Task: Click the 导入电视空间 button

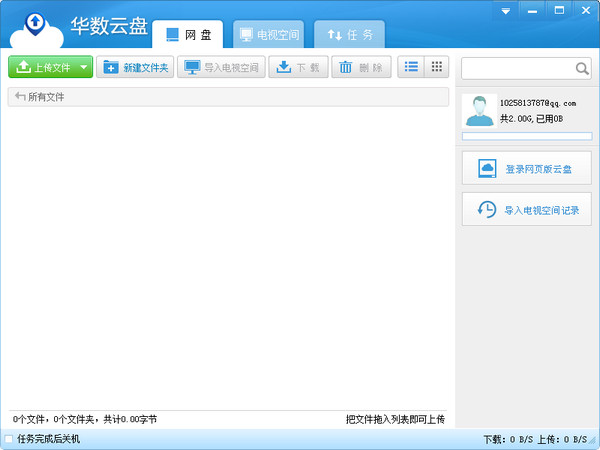Action: pyautogui.click(x=222, y=68)
